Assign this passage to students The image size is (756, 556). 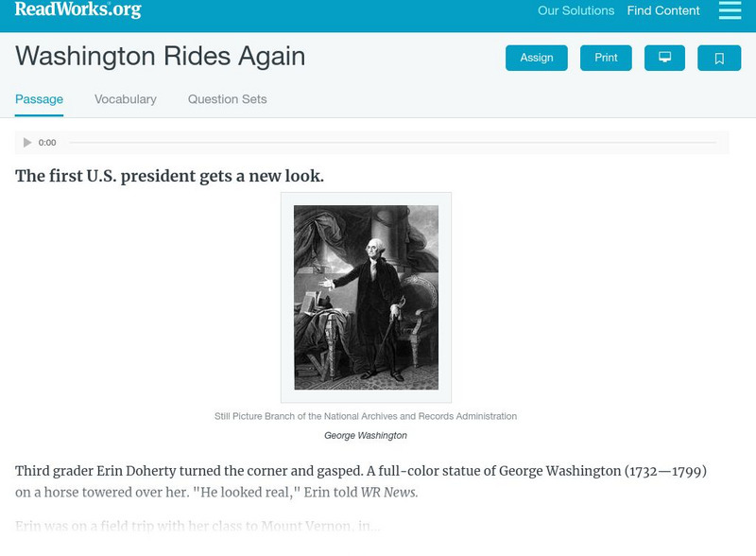(x=535, y=57)
